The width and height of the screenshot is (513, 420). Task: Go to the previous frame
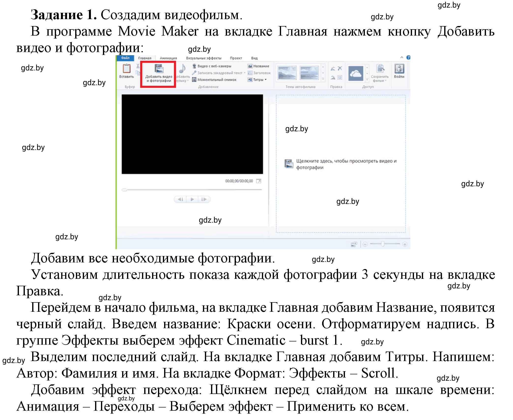(x=180, y=199)
